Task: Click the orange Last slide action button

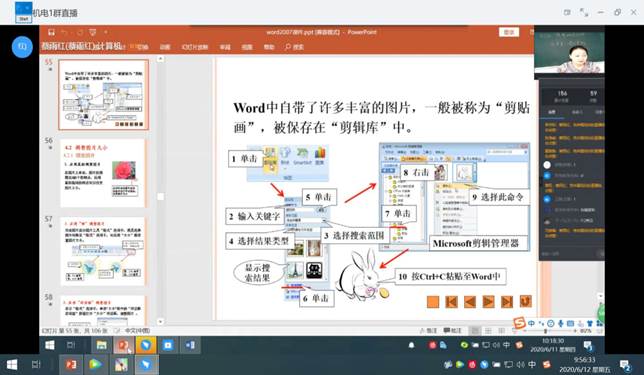Action: [x=507, y=302]
